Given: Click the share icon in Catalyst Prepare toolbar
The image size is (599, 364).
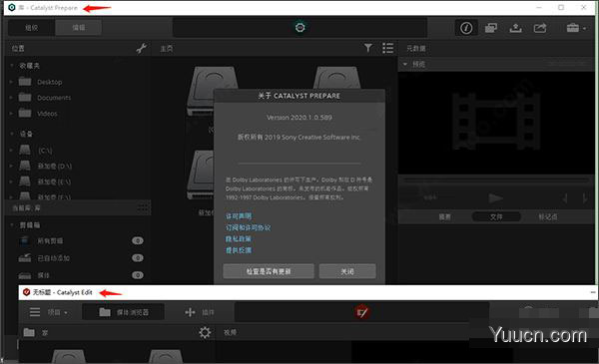Looking at the screenshot, I should (x=540, y=28).
